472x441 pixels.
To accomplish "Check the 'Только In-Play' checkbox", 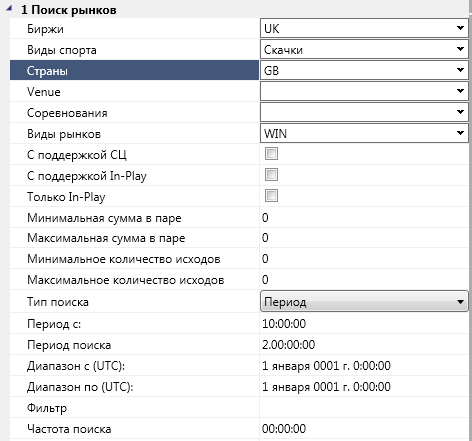I will [271, 196].
